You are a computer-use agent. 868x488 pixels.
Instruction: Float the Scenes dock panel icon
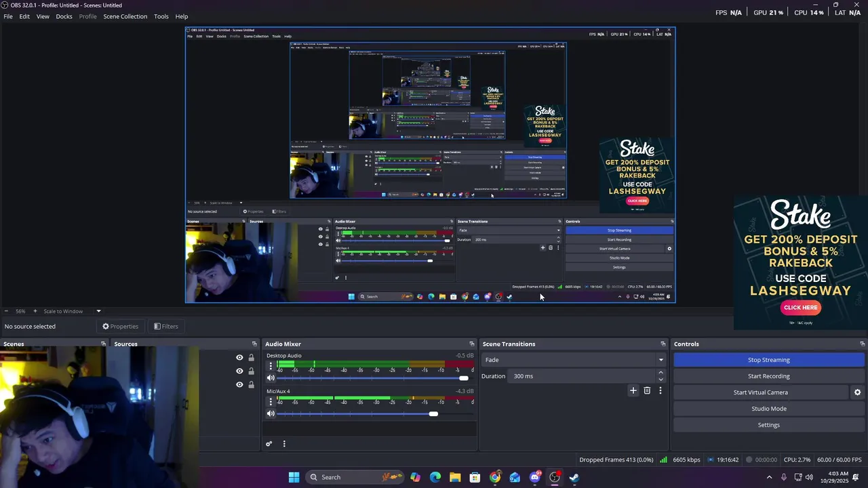click(104, 344)
